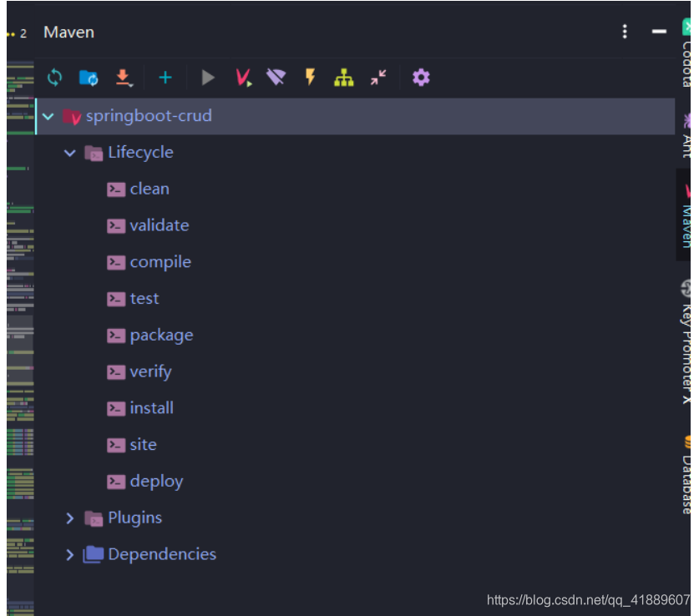The width and height of the screenshot is (699, 616).
Task: Toggle skip tests mode lightning icon
Action: pos(311,77)
